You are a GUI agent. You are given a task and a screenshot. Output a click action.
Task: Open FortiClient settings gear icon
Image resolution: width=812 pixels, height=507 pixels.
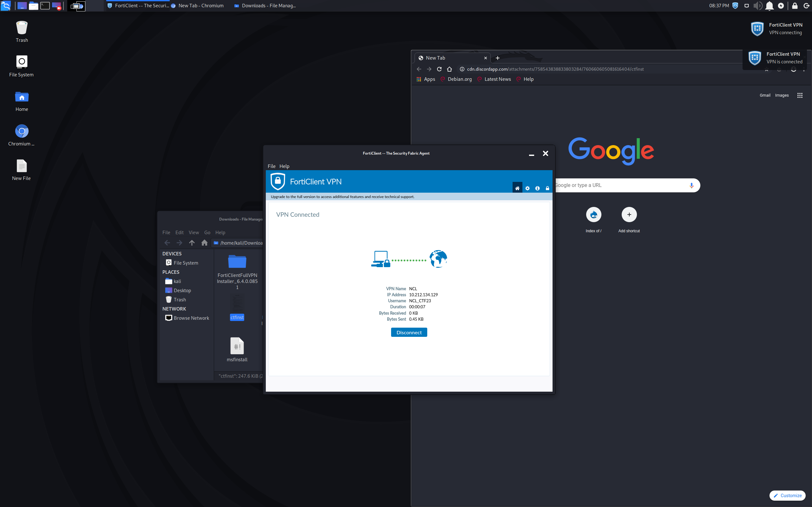(527, 188)
